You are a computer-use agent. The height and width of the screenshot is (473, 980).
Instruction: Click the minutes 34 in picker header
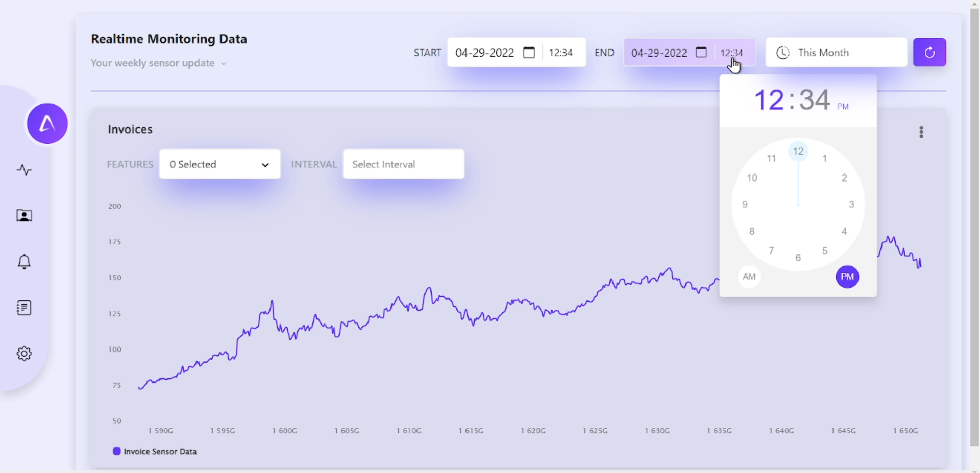(x=814, y=100)
